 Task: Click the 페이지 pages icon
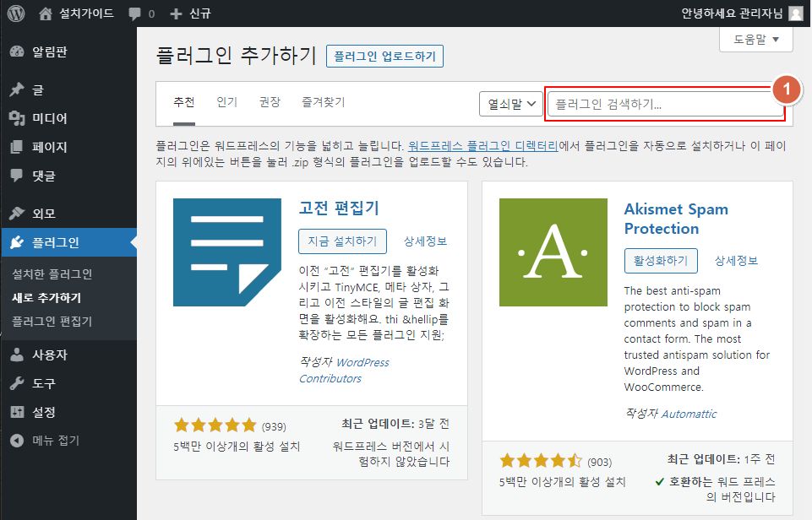(x=17, y=147)
